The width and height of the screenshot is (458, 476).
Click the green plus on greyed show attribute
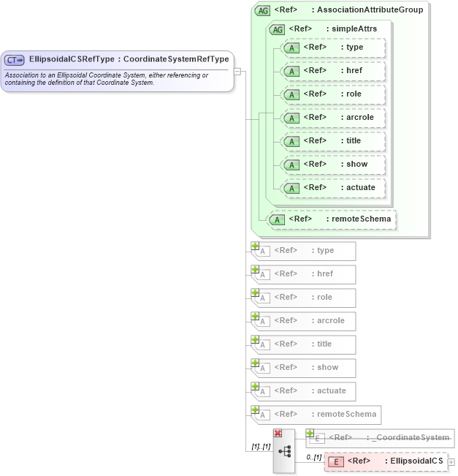(x=255, y=363)
